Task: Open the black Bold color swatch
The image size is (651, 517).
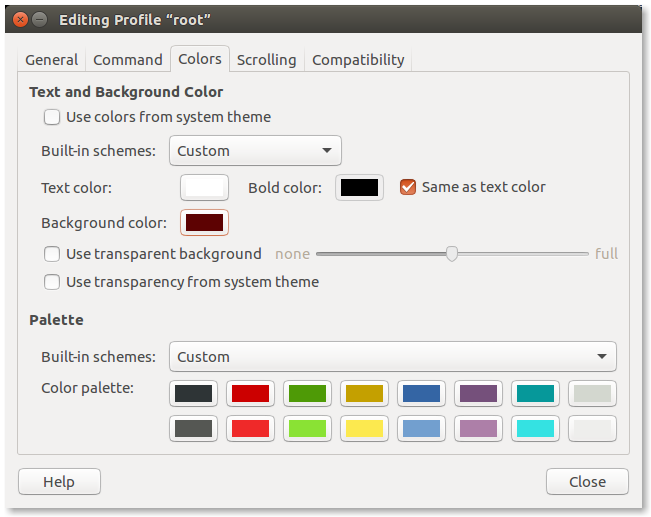Action: pos(359,188)
